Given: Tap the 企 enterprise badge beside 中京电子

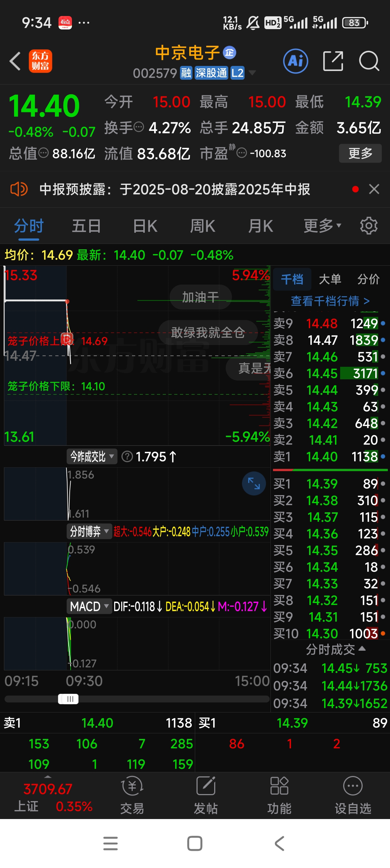Looking at the screenshot, I should (x=230, y=52).
